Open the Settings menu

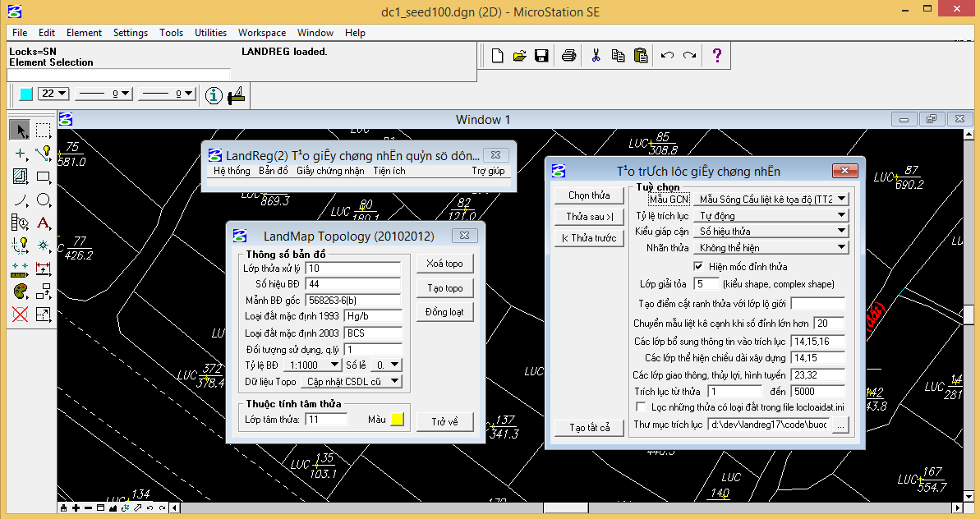click(x=131, y=33)
